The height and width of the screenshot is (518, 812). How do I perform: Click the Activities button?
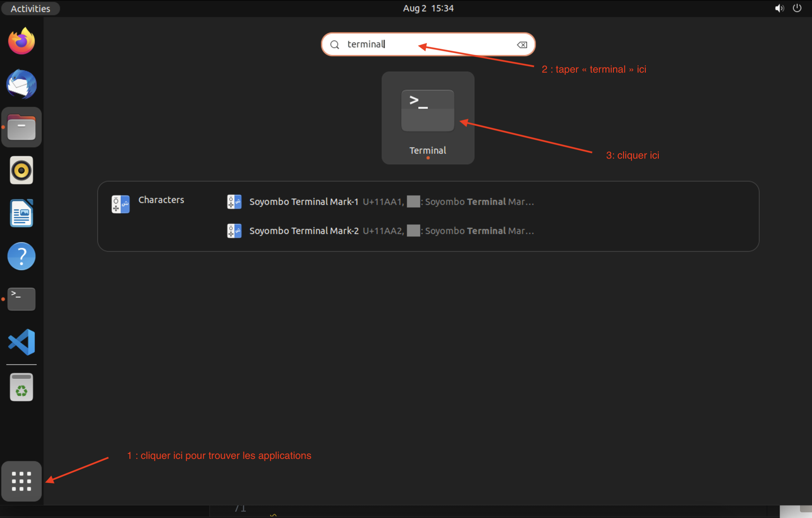30,8
